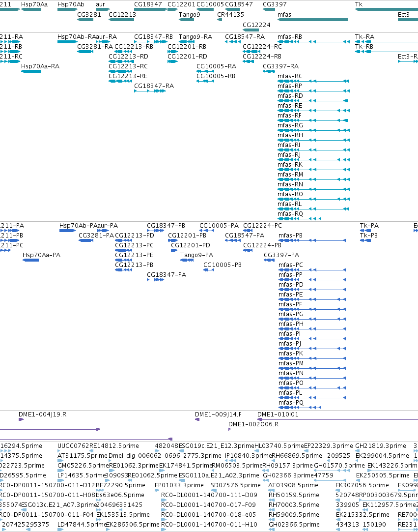Screen dimensions: 418x532
Task: Click the Hsp70Aa gene label
Action: tap(34, 4)
